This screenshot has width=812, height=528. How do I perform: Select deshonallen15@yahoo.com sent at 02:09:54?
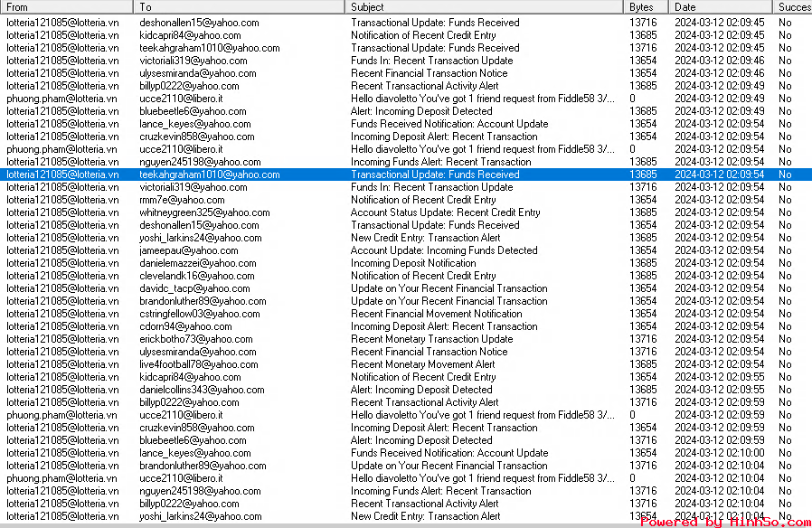(x=199, y=225)
